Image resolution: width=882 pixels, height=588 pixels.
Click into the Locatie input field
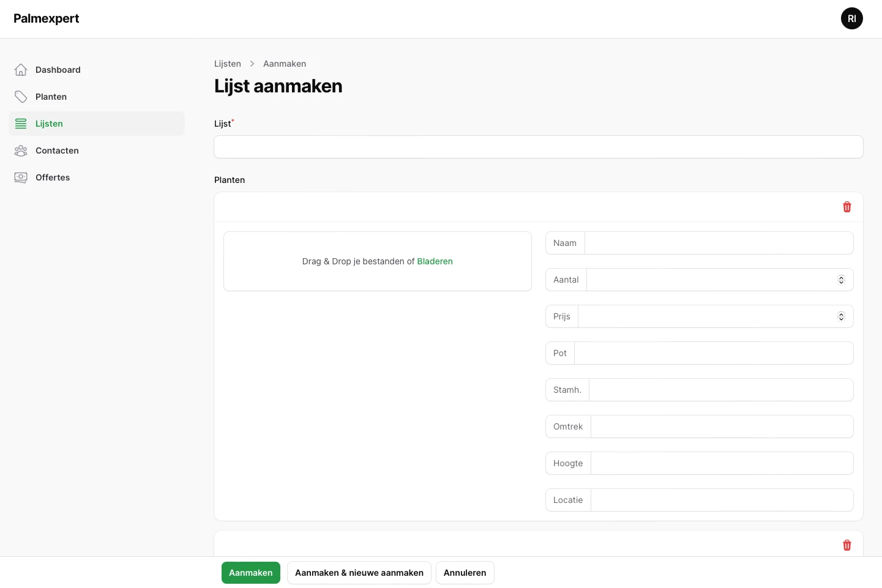(722, 500)
